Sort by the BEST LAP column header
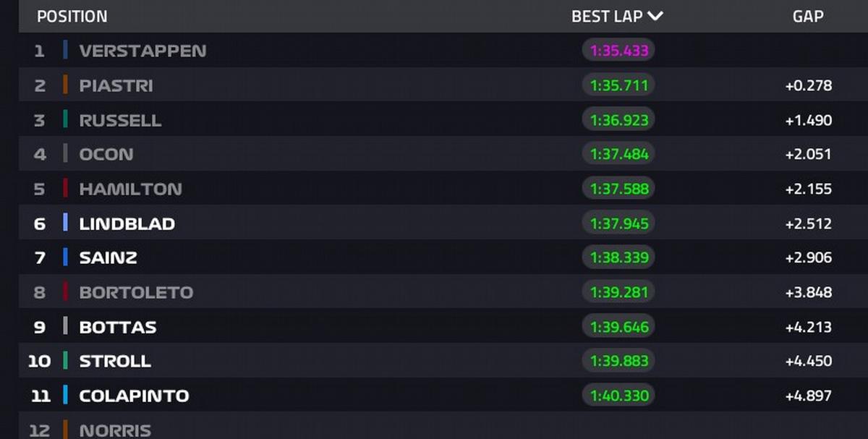 607,17
